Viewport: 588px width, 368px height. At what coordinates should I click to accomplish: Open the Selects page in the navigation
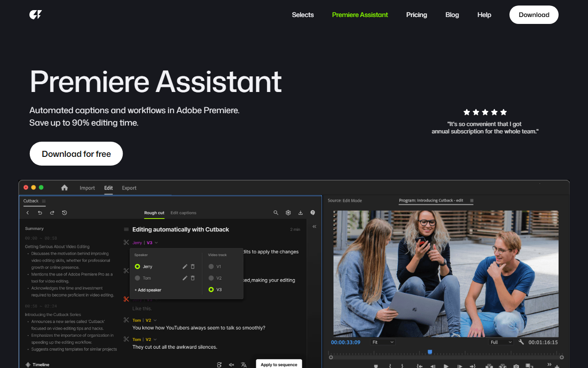click(x=303, y=15)
